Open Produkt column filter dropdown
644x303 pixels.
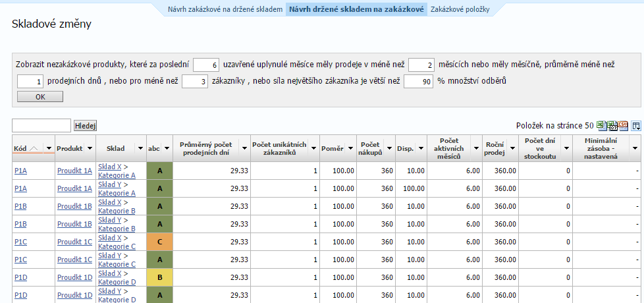pos(90,148)
